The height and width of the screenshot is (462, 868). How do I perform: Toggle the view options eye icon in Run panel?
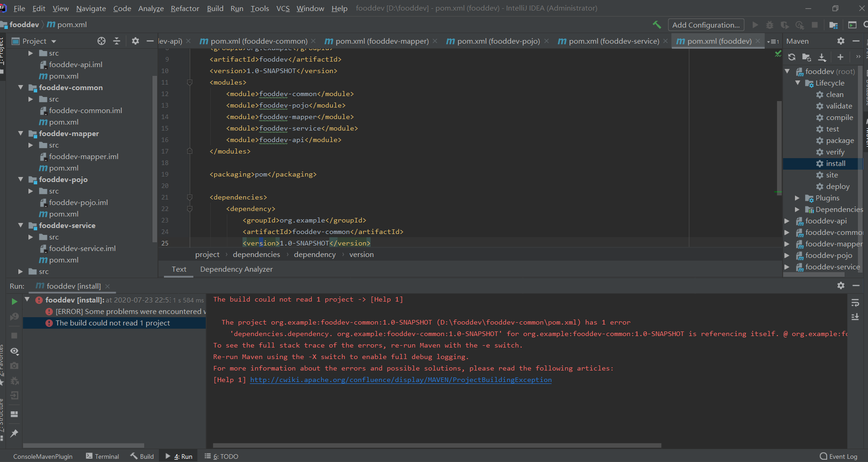pos(14,351)
